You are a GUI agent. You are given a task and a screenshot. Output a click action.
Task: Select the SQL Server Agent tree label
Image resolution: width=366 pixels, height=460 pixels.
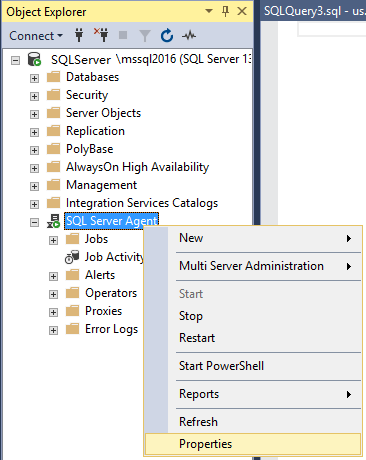tap(111, 221)
